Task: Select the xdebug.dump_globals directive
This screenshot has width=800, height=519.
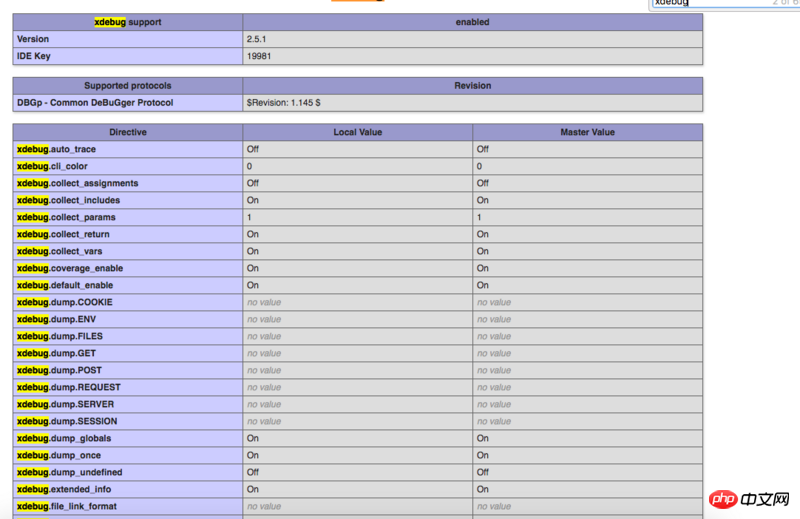Action: coord(128,438)
